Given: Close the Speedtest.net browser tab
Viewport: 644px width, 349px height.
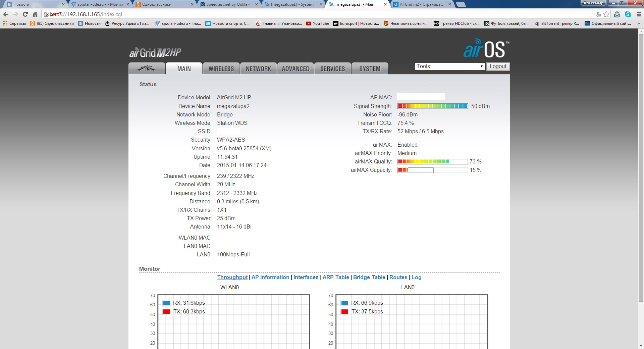Looking at the screenshot, I should pyautogui.click(x=257, y=4).
